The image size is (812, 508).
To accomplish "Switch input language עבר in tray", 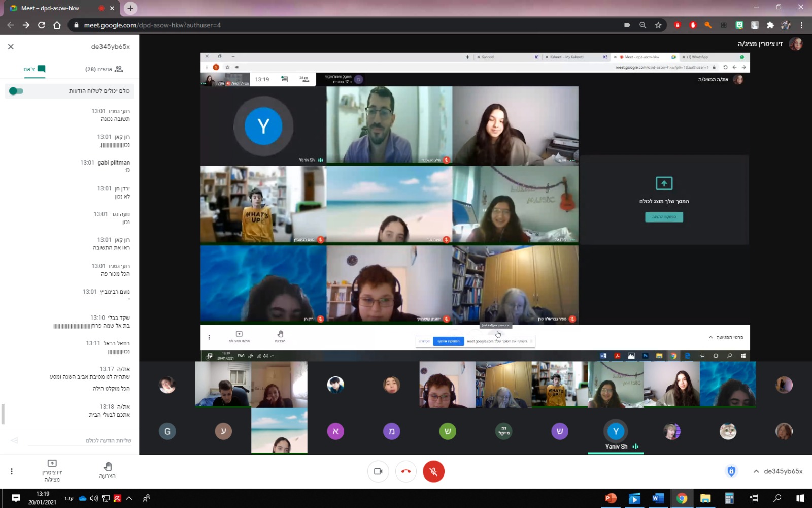I will (x=69, y=498).
